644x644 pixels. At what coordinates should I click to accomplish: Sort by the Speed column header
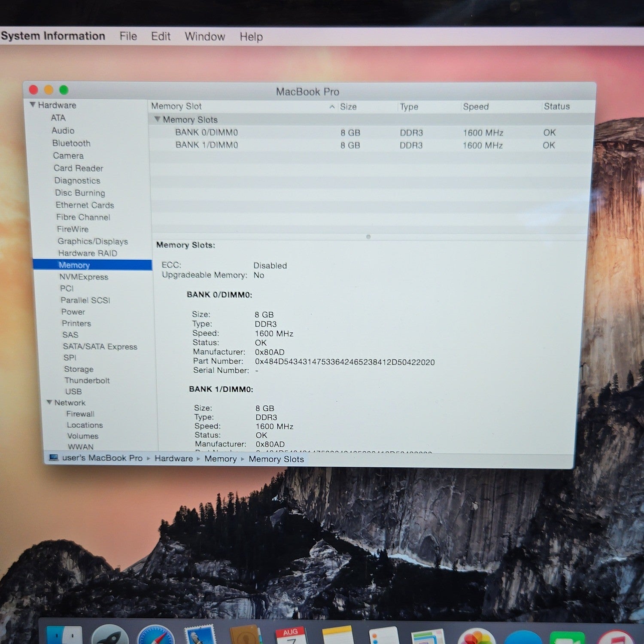[x=501, y=106]
